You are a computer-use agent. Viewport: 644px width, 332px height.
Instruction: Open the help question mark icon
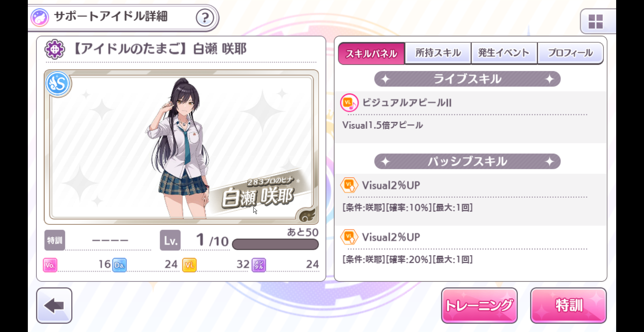pos(205,18)
